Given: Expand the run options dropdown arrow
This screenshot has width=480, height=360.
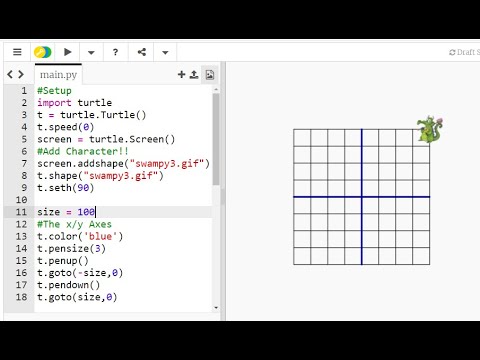Looking at the screenshot, I should [x=91, y=52].
